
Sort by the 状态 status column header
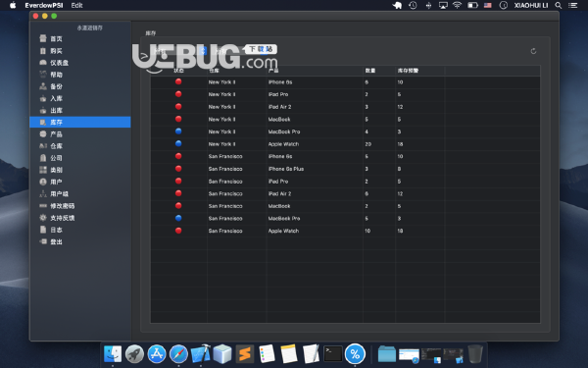pyautogui.click(x=179, y=71)
